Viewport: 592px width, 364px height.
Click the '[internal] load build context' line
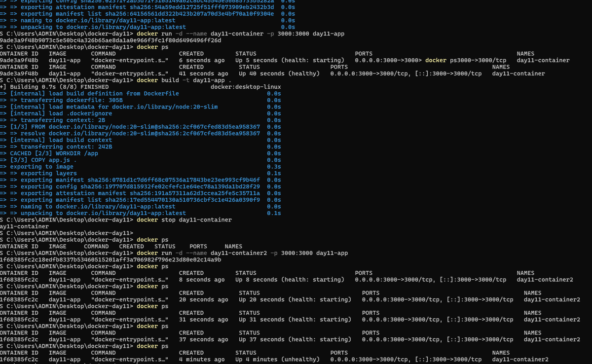coord(61,140)
